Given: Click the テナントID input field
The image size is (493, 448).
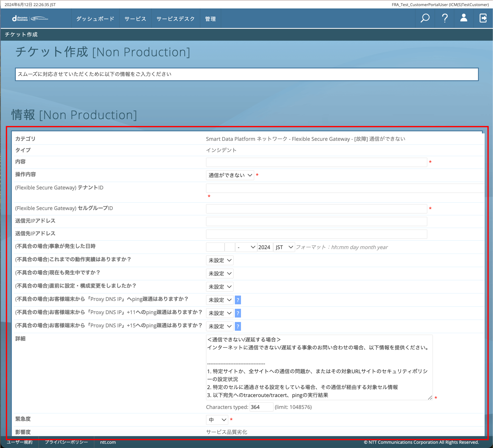Looking at the screenshot, I should tap(345, 188).
